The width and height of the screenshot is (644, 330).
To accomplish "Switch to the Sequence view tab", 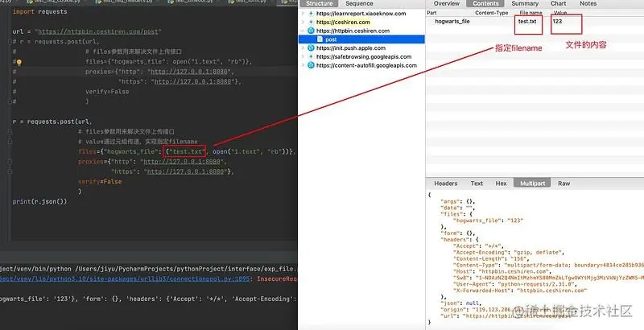I will coord(359,3).
